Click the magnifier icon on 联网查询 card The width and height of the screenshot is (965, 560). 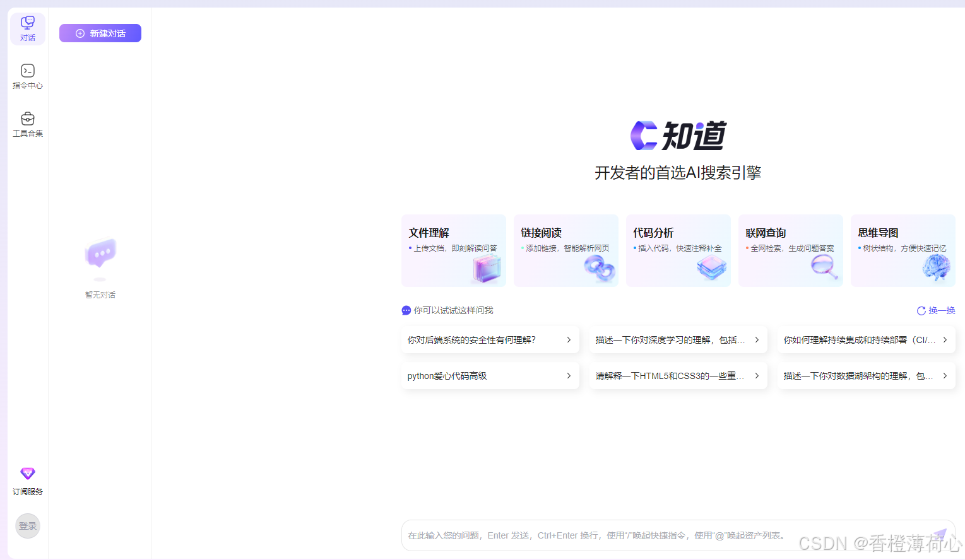point(825,268)
